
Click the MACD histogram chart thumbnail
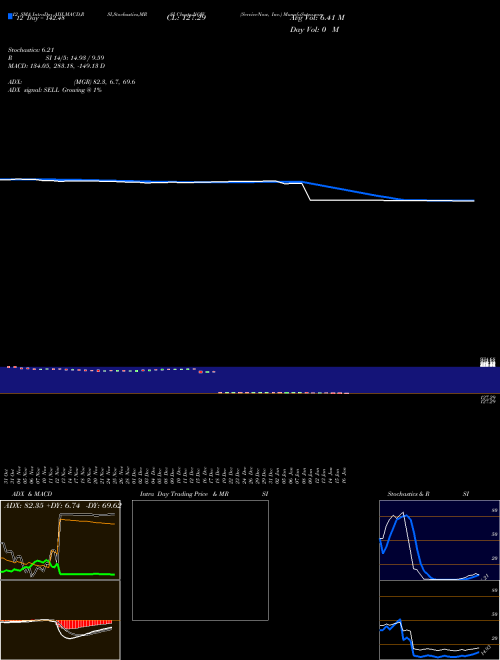[60, 620]
